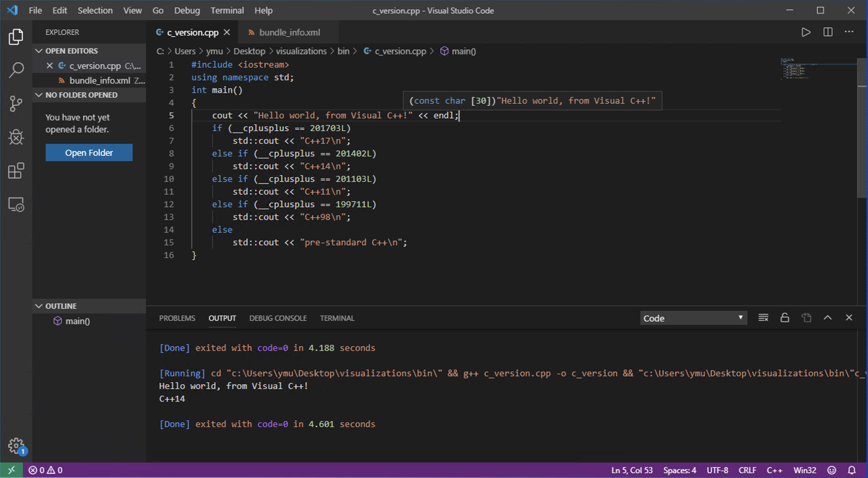868x478 pixels.
Task: Clear the output panel
Action: coord(763,318)
